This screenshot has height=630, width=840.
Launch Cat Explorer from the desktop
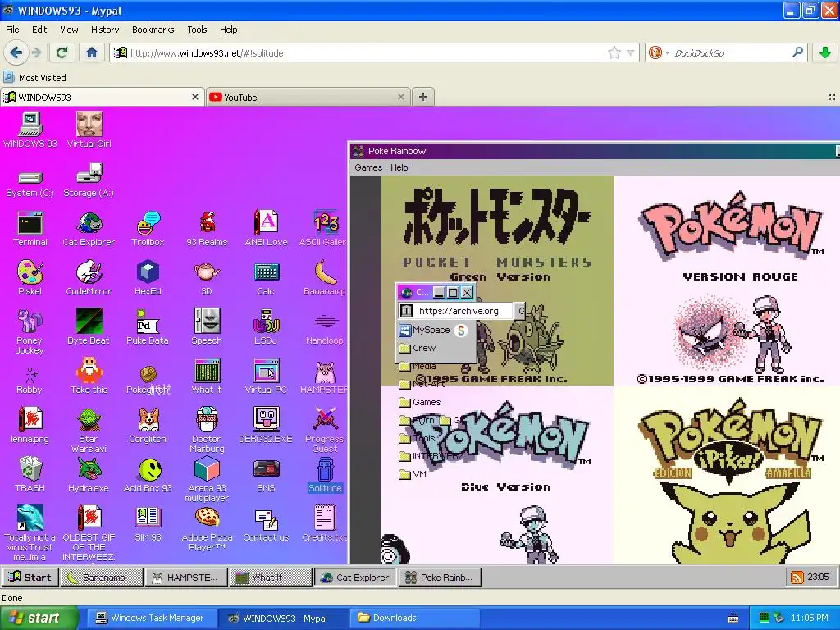click(x=89, y=229)
